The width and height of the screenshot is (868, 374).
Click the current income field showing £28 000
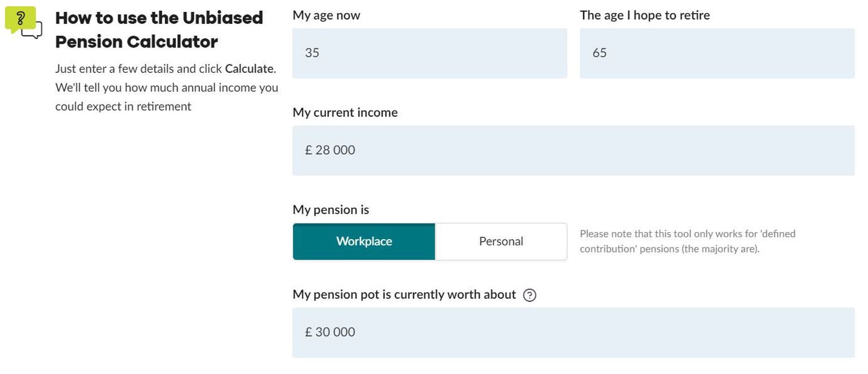click(x=573, y=150)
